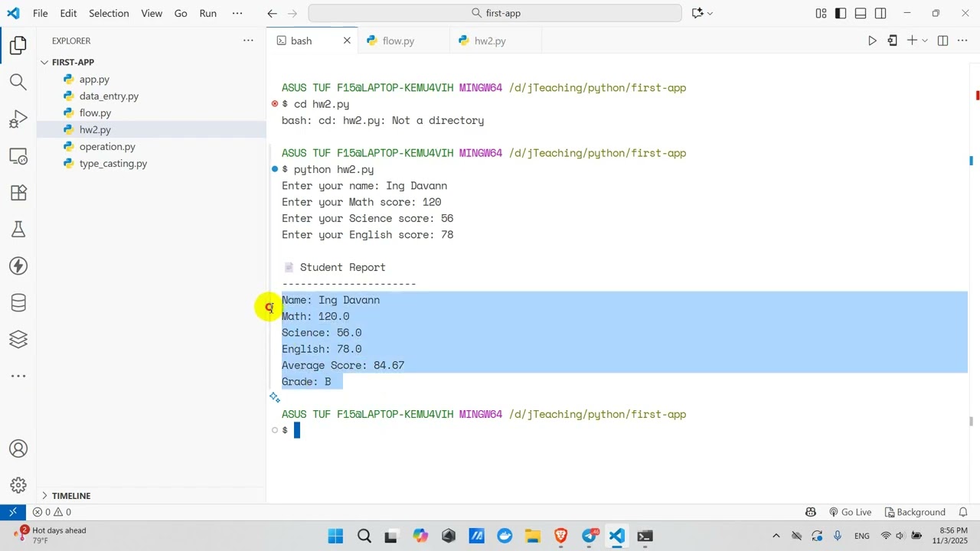The width and height of the screenshot is (980, 551).
Task: Click the plus New Terminal icon
Action: click(912, 41)
